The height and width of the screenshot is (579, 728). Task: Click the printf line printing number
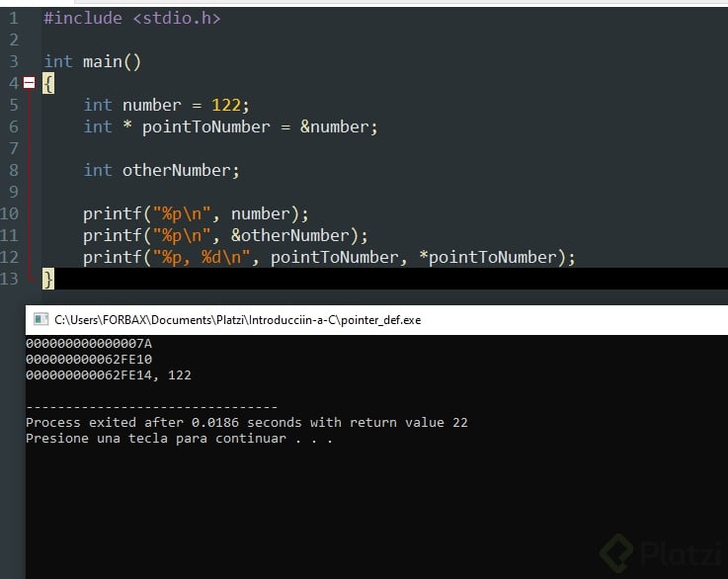pyautogui.click(x=196, y=213)
